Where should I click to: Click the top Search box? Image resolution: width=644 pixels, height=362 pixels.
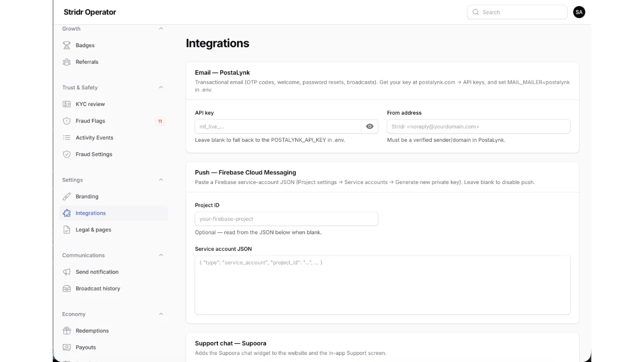click(x=517, y=12)
